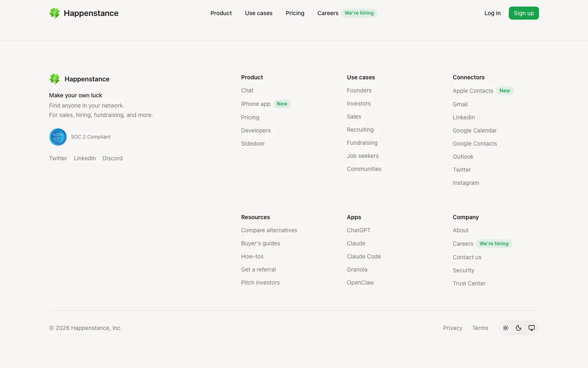Viewport: 588px width, 368px height.
Task: Click the New badge beside iPhone app
Action: pos(282,104)
